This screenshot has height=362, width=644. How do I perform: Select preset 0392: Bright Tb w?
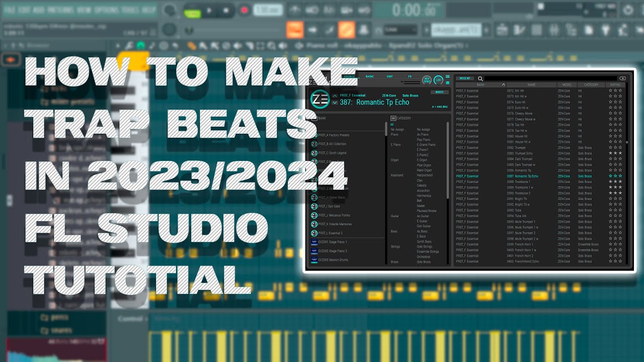point(518,205)
